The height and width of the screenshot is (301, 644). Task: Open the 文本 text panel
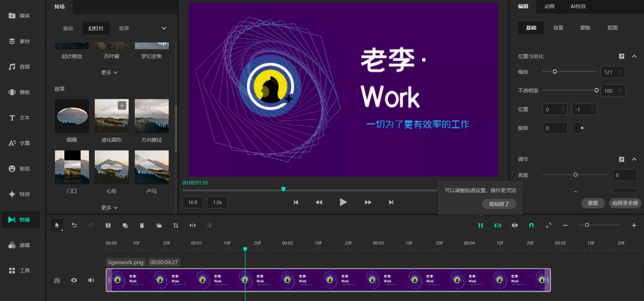click(19, 118)
